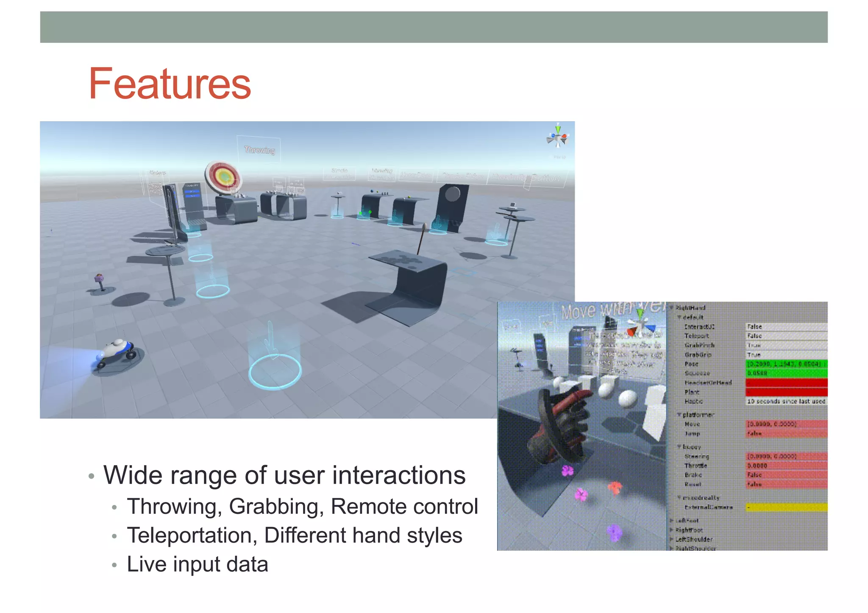
Task: Expand the LeftShoulder node
Action: (x=672, y=539)
